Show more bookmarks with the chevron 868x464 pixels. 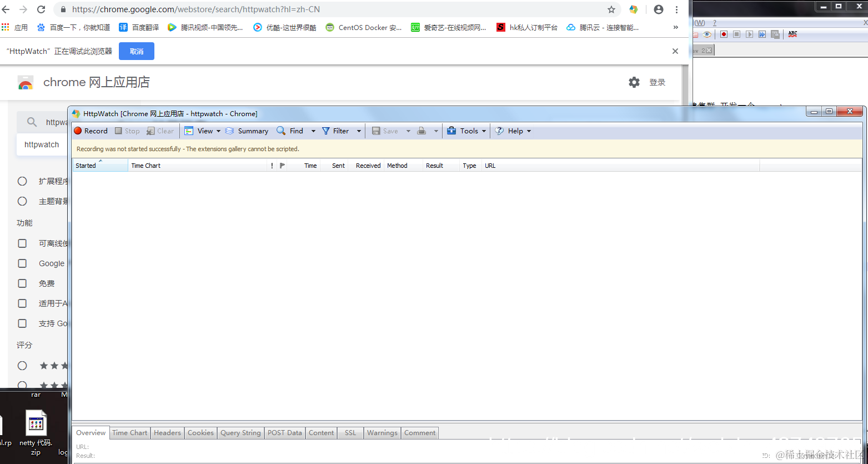(676, 27)
